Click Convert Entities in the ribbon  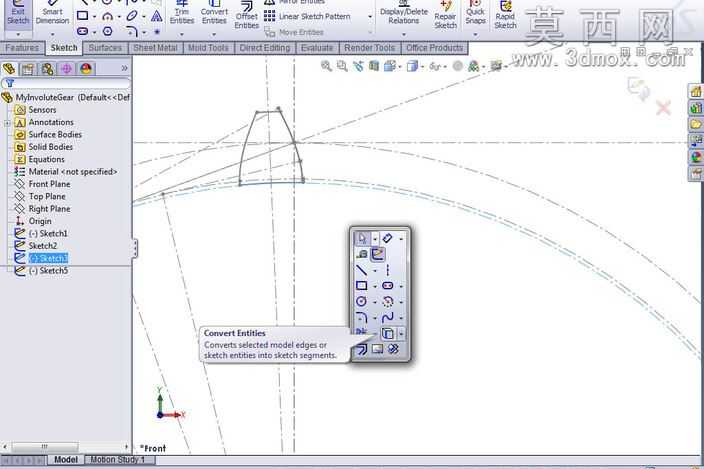(214, 13)
